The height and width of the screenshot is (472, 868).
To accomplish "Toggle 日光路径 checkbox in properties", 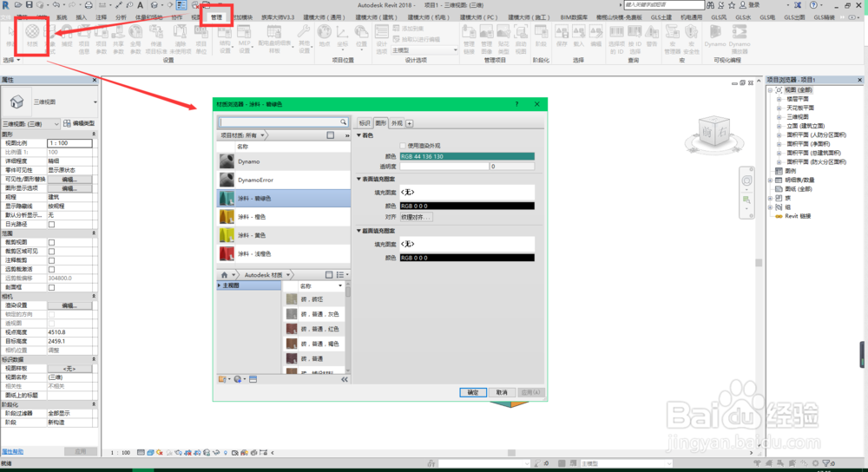I will click(x=51, y=224).
